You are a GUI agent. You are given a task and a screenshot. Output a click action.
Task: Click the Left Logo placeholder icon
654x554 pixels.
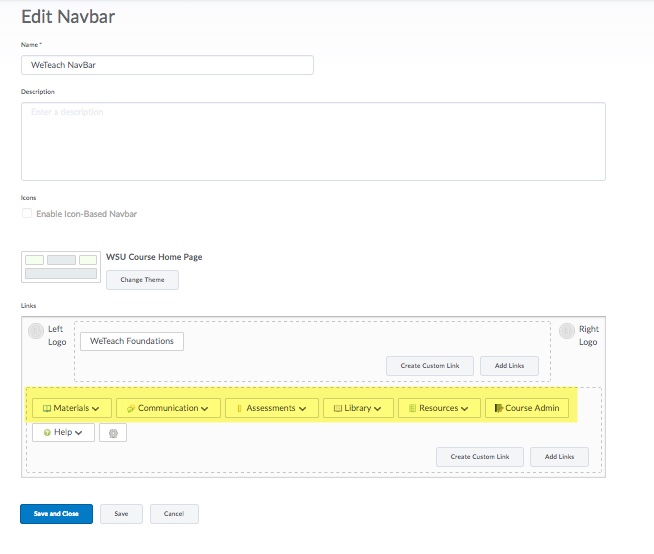[36, 331]
